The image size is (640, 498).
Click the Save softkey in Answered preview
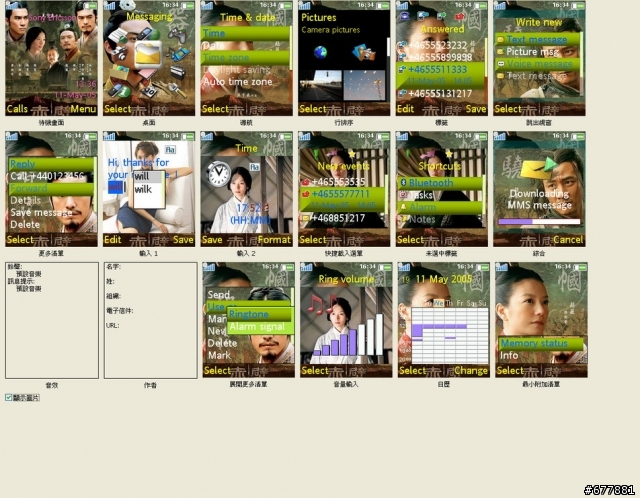click(x=476, y=109)
